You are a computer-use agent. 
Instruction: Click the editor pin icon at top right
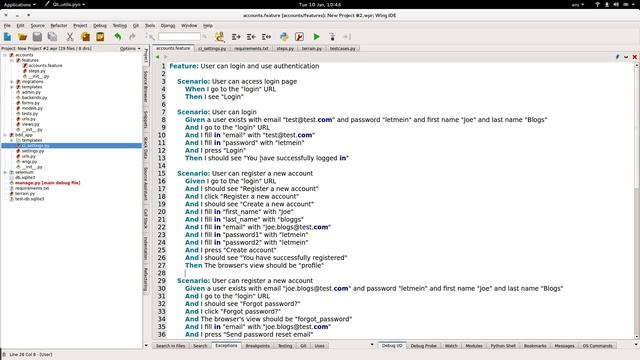[x=618, y=57]
